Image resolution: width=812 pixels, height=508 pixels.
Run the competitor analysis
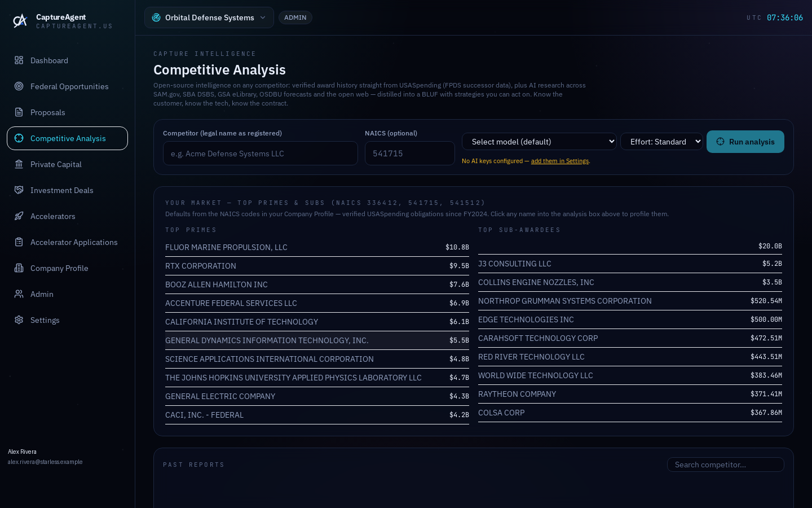click(x=745, y=142)
